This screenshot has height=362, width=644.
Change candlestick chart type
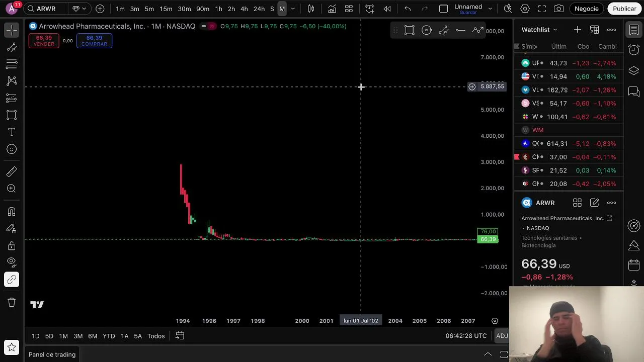[x=311, y=9]
